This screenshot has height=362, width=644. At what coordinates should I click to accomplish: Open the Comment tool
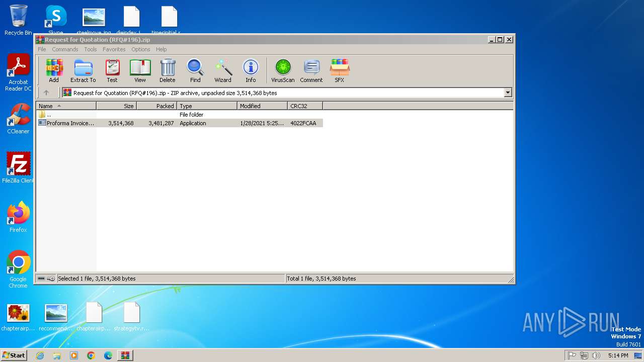tap(311, 70)
